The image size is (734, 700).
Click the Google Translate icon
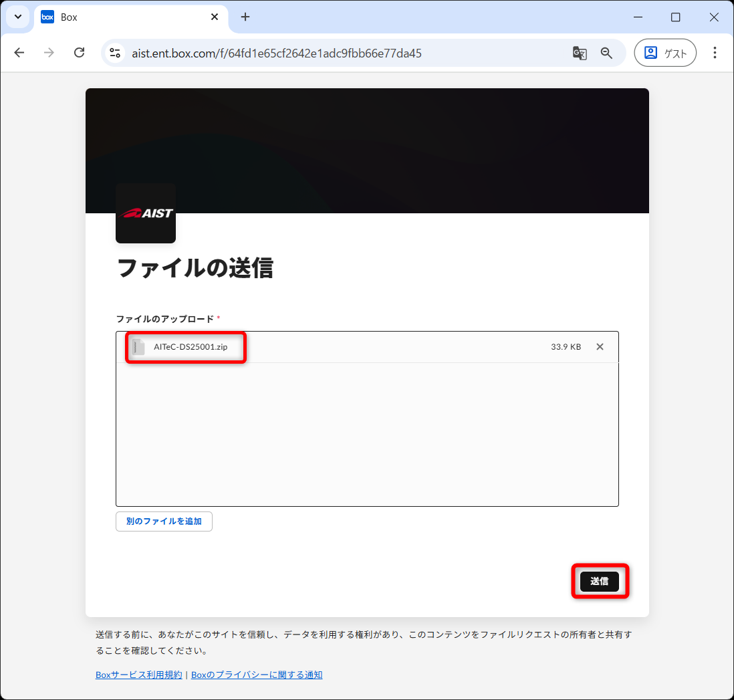[x=579, y=53]
